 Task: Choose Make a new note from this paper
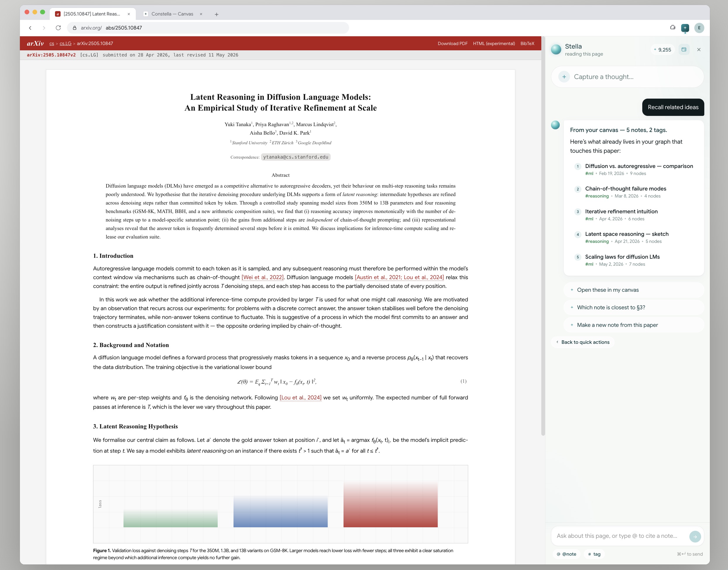click(x=633, y=325)
